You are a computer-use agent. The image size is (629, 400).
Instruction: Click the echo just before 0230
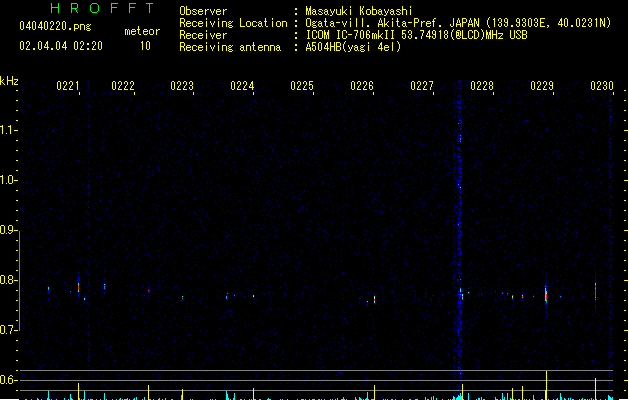coord(595,292)
